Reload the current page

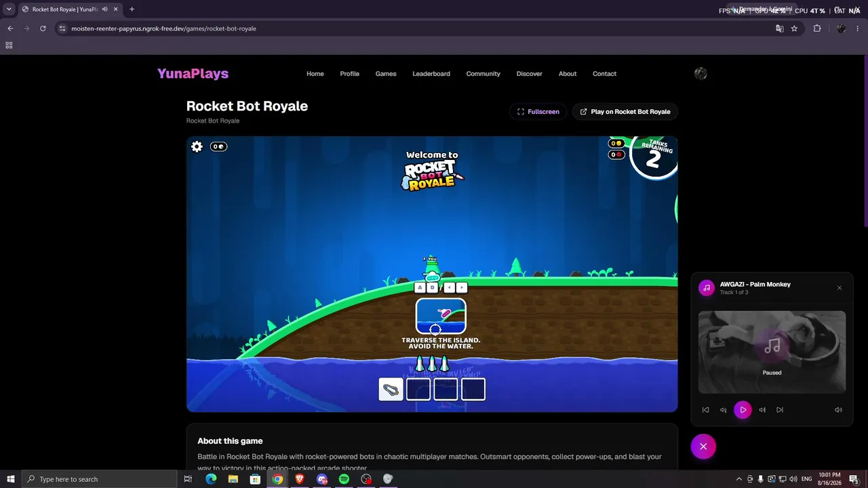click(x=43, y=28)
